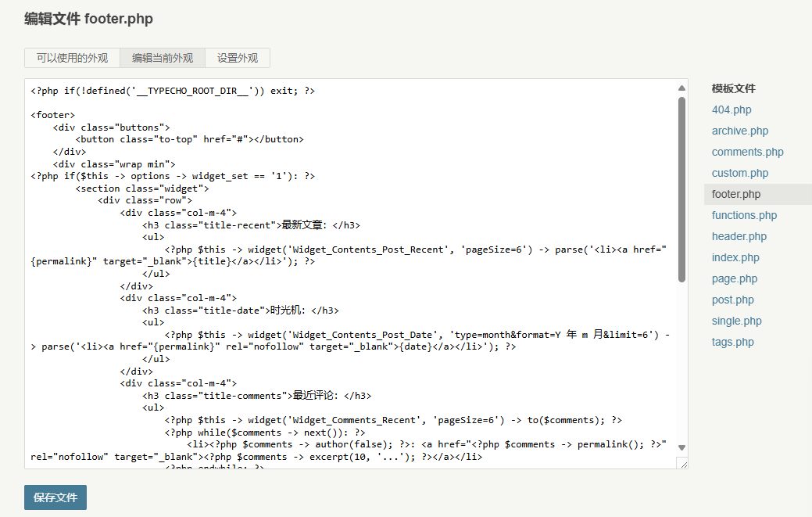Click the 最近评论 heading line in code

tap(257, 396)
